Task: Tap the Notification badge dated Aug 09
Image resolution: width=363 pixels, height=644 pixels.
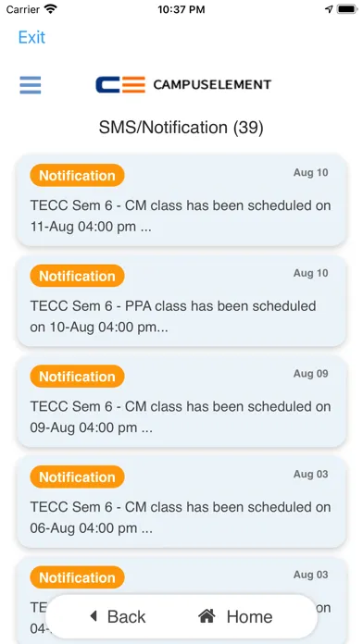Action: click(x=77, y=377)
